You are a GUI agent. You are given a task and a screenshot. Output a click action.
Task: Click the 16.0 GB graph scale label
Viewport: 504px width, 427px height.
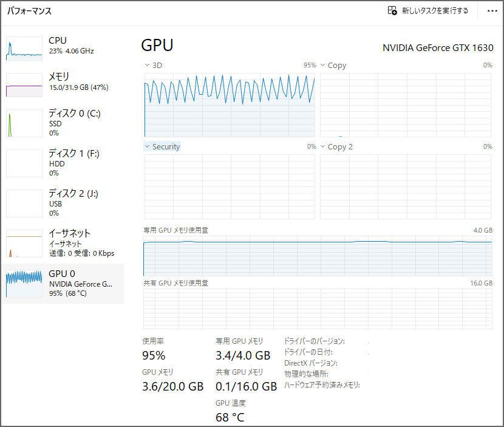point(481,283)
